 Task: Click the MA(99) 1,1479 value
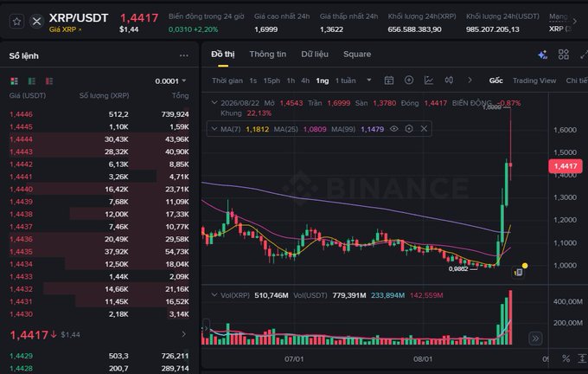[x=373, y=129]
